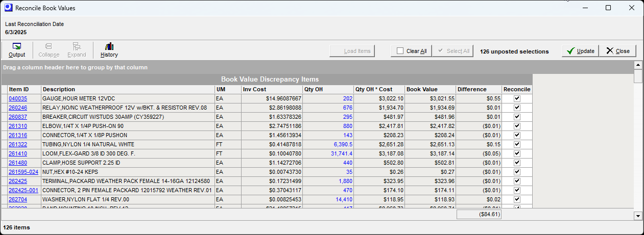The image size is (644, 235).
Task: Select Book Value $3,187.14
Action: (442, 153)
